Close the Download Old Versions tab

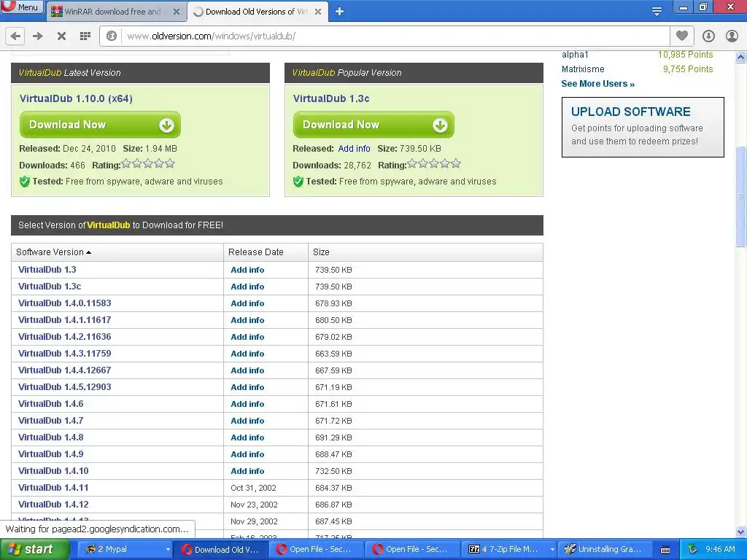click(318, 12)
